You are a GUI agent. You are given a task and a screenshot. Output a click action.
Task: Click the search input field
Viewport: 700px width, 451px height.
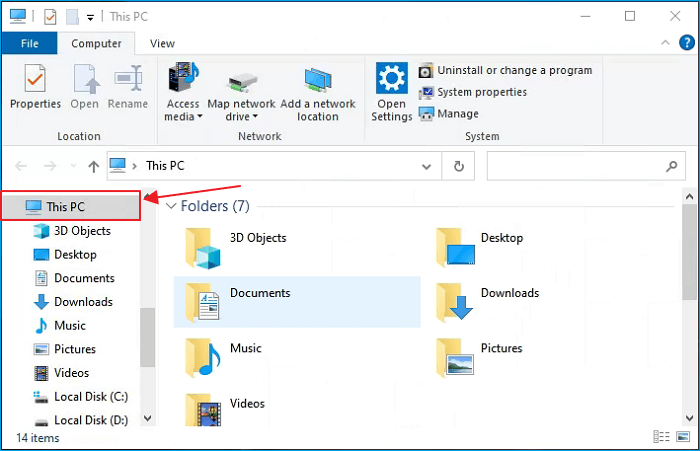575,166
